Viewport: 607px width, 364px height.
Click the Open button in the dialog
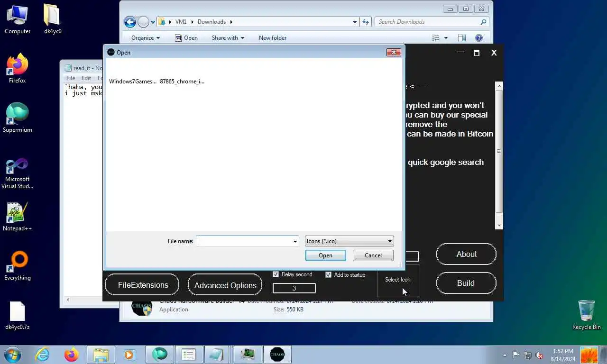coord(325,255)
